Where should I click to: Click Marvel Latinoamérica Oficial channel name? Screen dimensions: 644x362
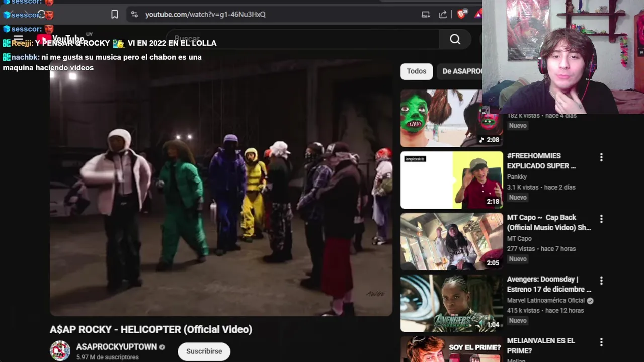[x=546, y=300]
